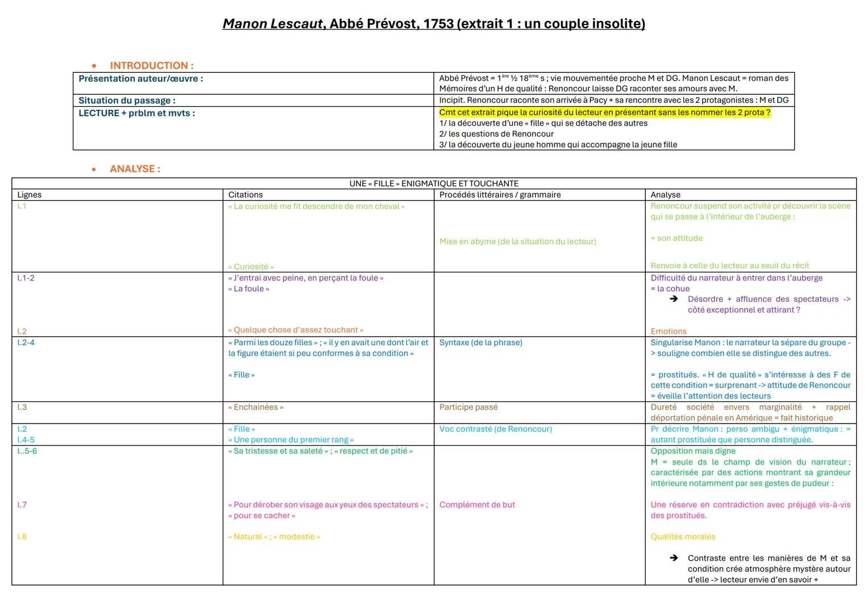Click the "Présentation auteur/œuvre :" cell

[x=140, y=79]
